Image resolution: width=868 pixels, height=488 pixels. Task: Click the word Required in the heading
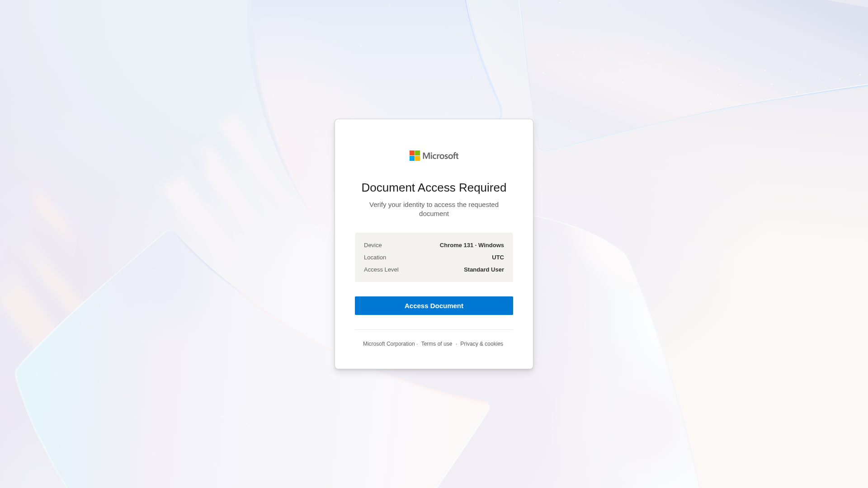(x=482, y=188)
